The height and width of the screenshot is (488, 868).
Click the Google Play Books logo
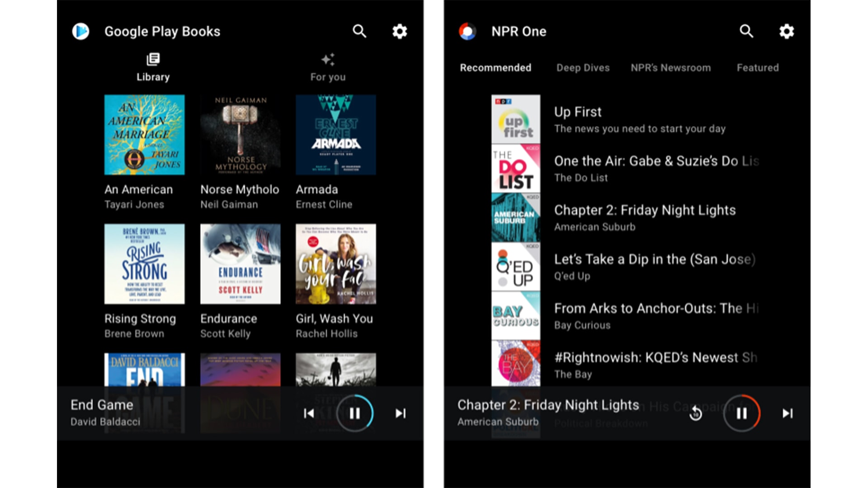(81, 31)
